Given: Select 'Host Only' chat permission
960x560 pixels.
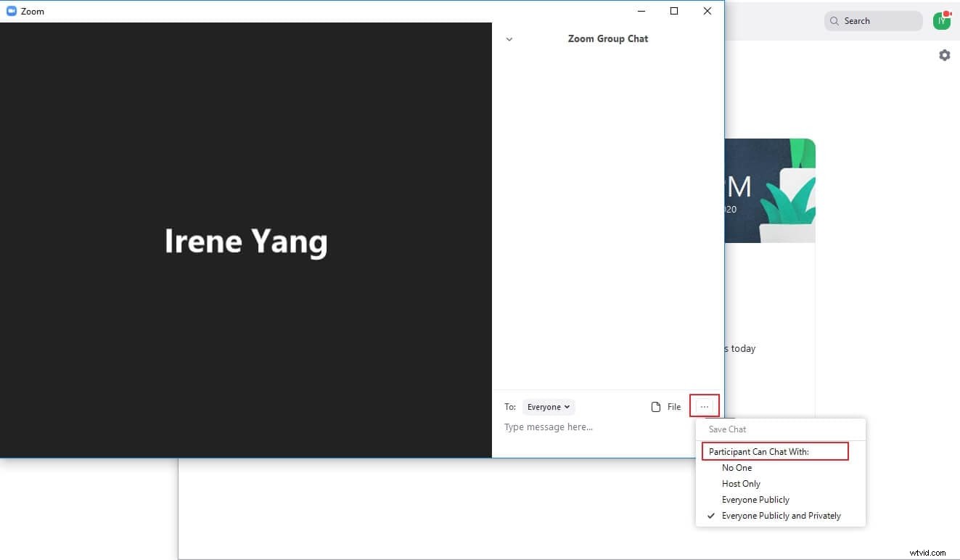Looking at the screenshot, I should tap(741, 483).
